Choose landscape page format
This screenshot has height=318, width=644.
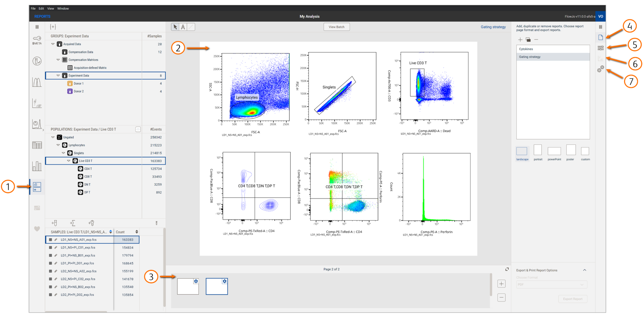[x=522, y=151]
